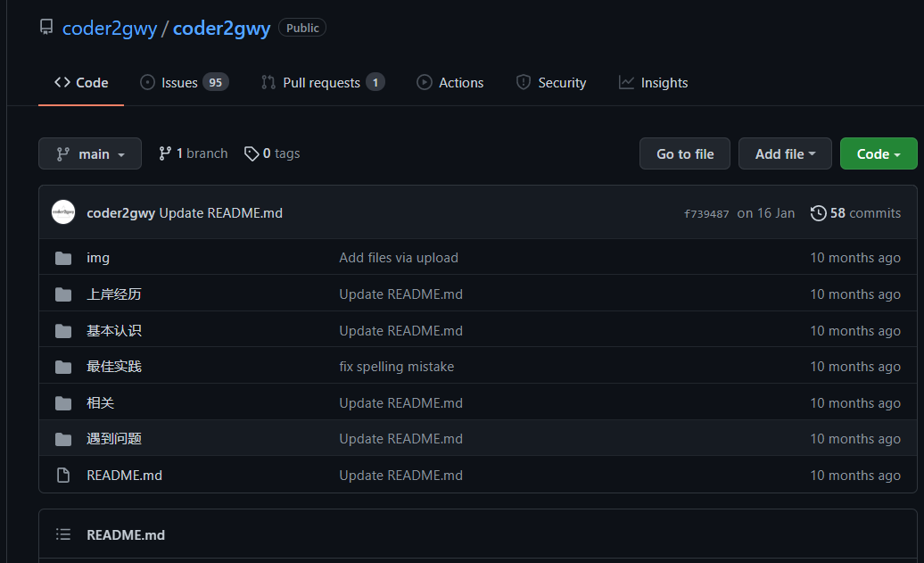Click the Code tab angle-brackets icon
The width and height of the screenshot is (924, 563).
[62, 82]
